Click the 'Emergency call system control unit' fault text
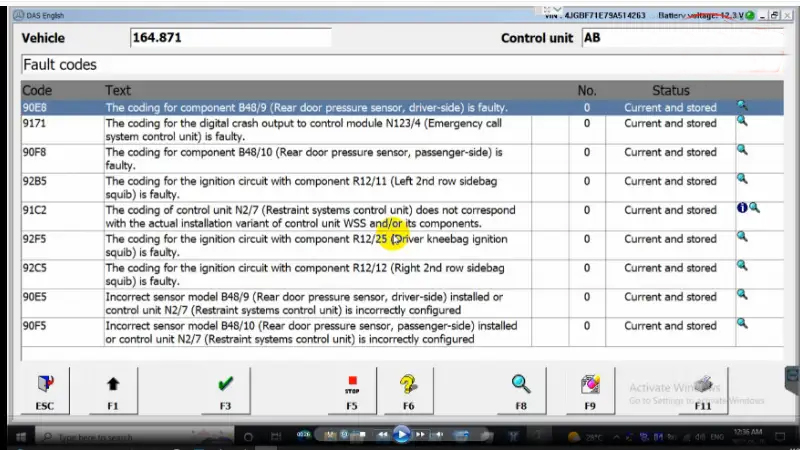 tap(304, 130)
